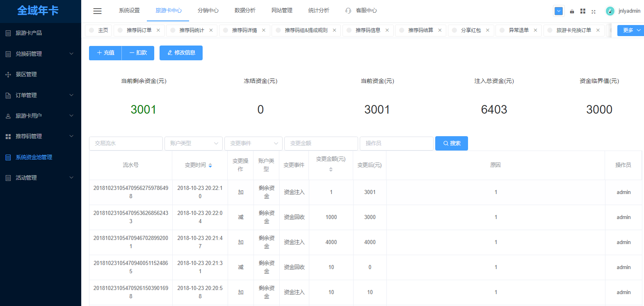This screenshot has width=644, height=306.
Task: Click the 充值 button
Action: [105, 53]
